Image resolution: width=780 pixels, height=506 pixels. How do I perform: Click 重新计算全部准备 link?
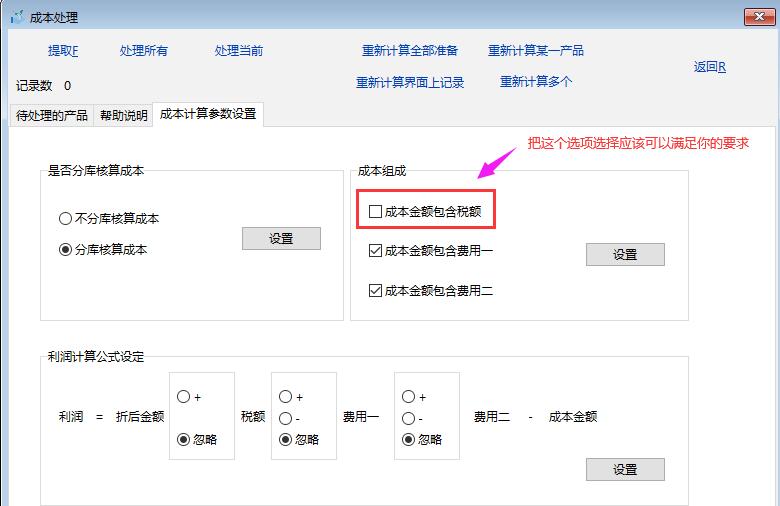coord(410,51)
